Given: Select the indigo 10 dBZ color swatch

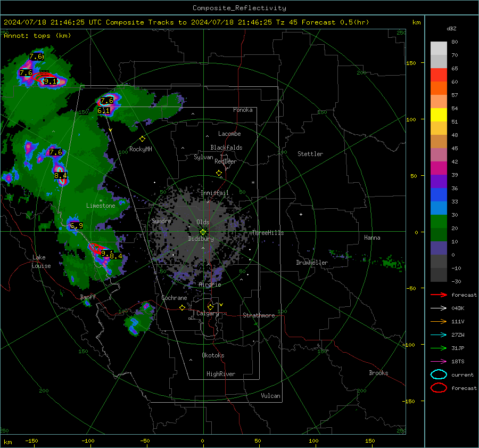Looking at the screenshot, I should pyautogui.click(x=439, y=248).
